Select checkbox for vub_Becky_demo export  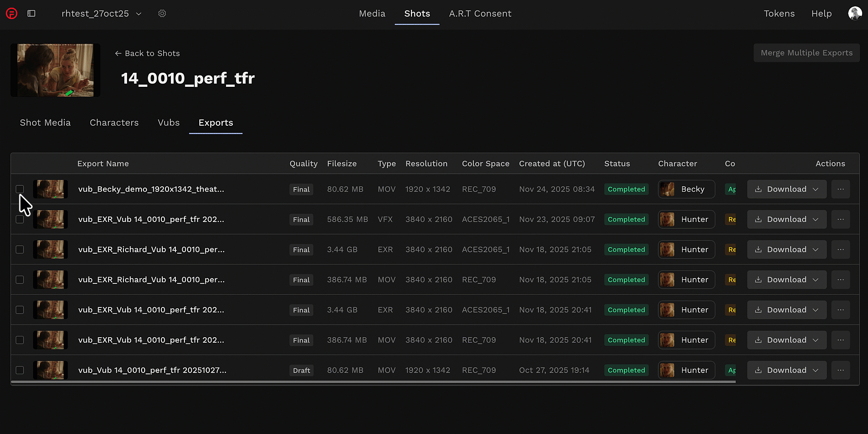pos(20,189)
